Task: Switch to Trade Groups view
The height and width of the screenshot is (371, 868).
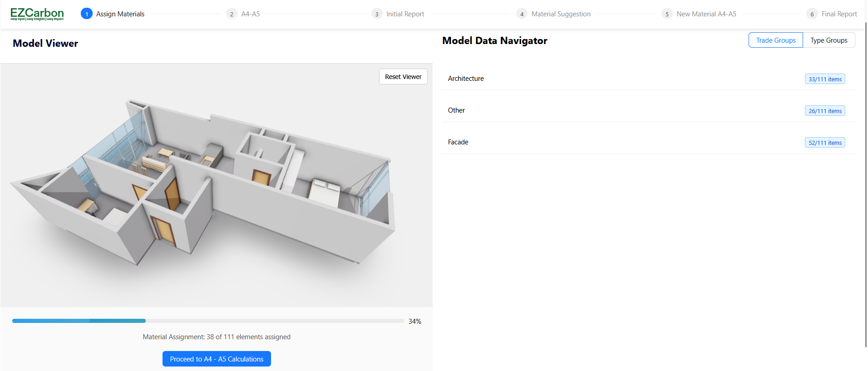Action: click(x=775, y=40)
